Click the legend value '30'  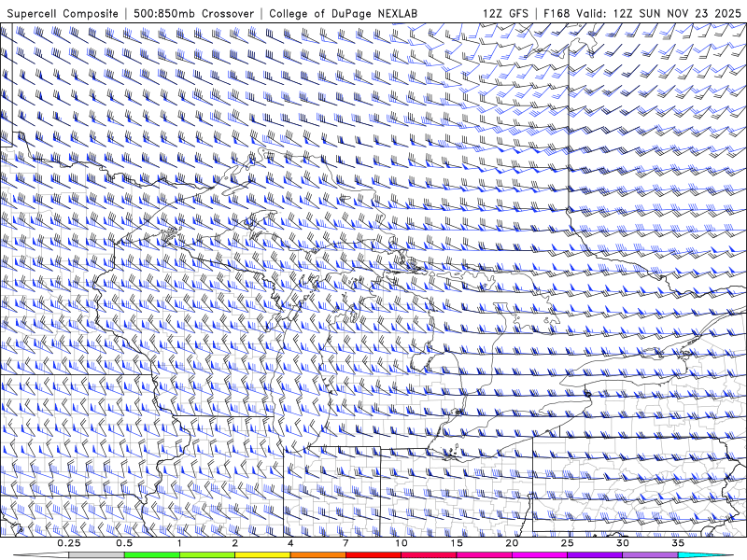[623, 543]
